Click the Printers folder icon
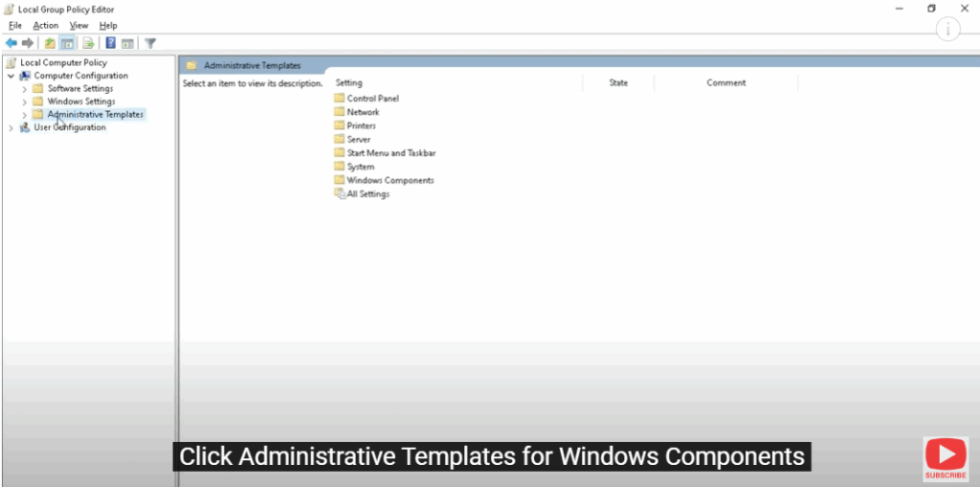Image resolution: width=980 pixels, height=487 pixels. 340,125
